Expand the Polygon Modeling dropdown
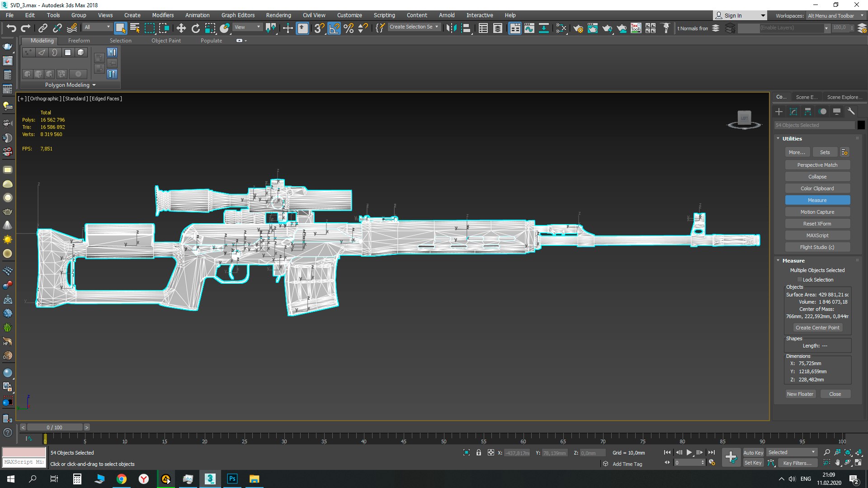This screenshot has height=488, width=868. (70, 85)
